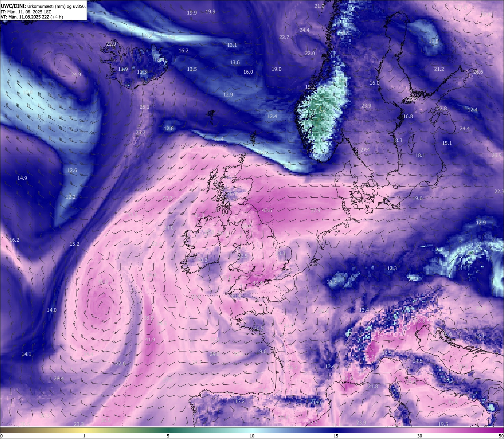Click the 25.1 value south of Iceland

[145, 107]
